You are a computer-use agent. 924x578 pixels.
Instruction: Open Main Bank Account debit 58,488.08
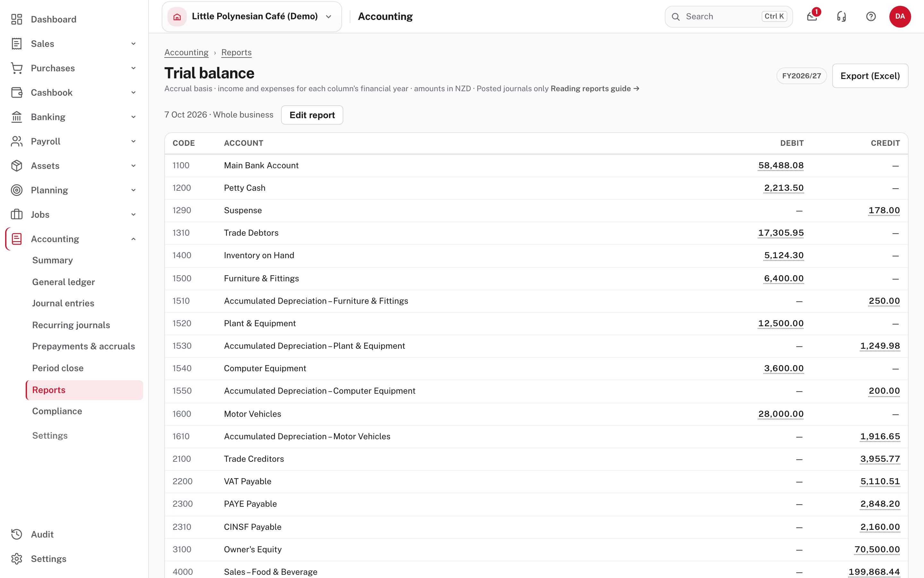pyautogui.click(x=781, y=165)
